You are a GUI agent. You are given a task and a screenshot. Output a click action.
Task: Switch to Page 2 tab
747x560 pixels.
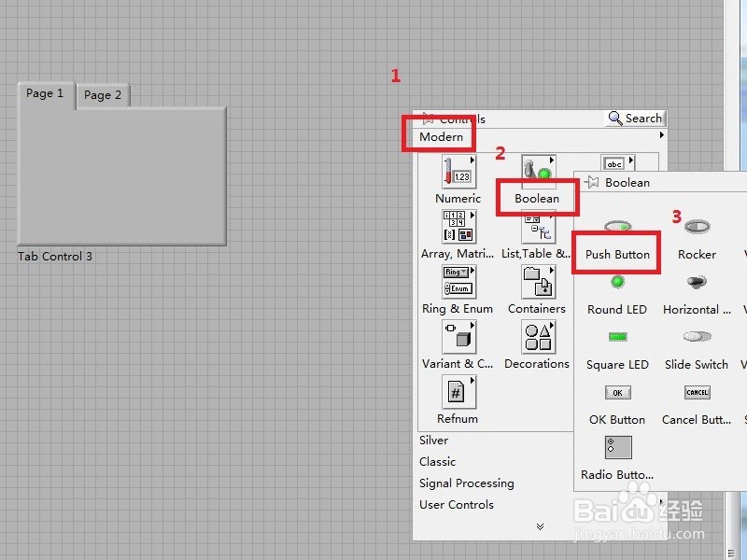[103, 96]
